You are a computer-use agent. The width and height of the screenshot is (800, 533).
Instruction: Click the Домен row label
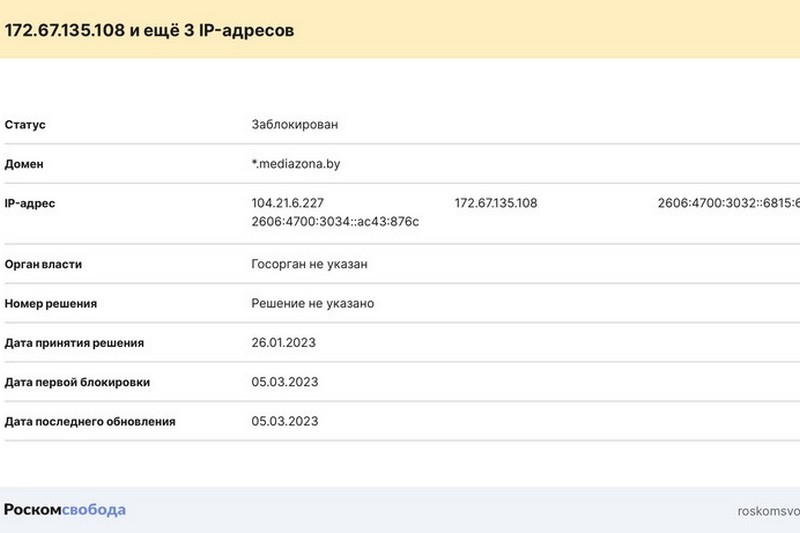(25, 164)
